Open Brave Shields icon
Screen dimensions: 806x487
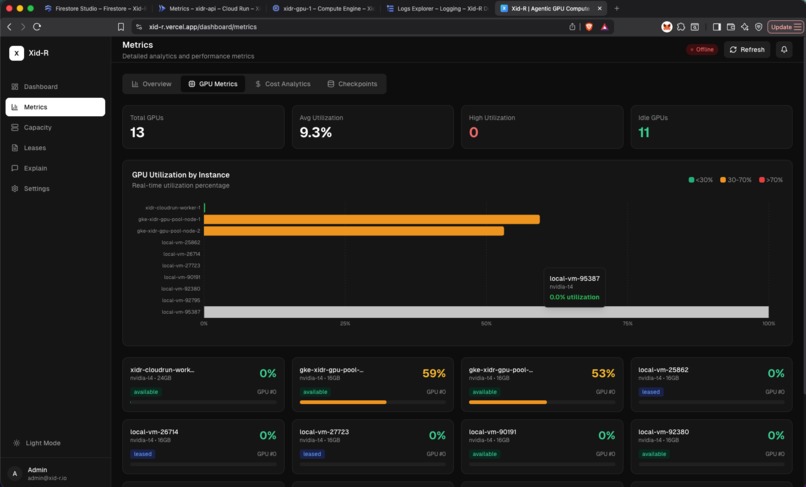589,27
